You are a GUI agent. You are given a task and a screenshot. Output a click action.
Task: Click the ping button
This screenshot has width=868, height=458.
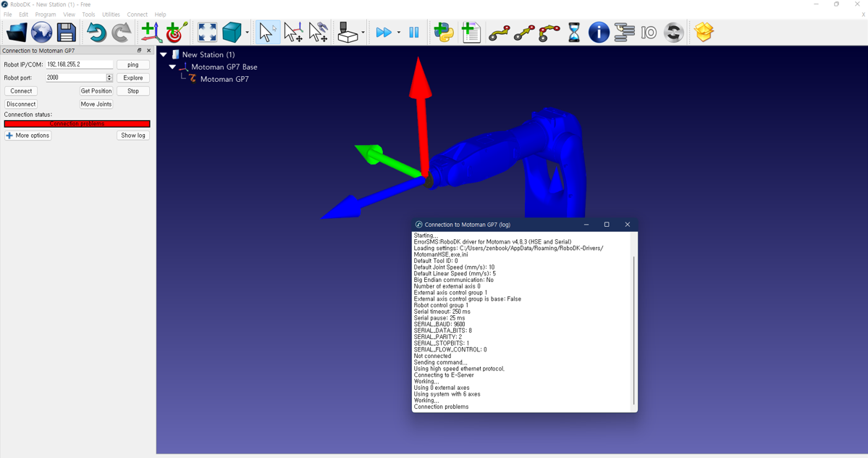(133, 64)
